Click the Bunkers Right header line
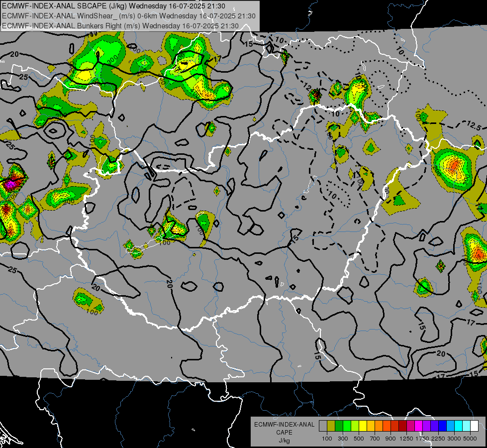The height and width of the screenshot is (448, 487). pyautogui.click(x=120, y=26)
